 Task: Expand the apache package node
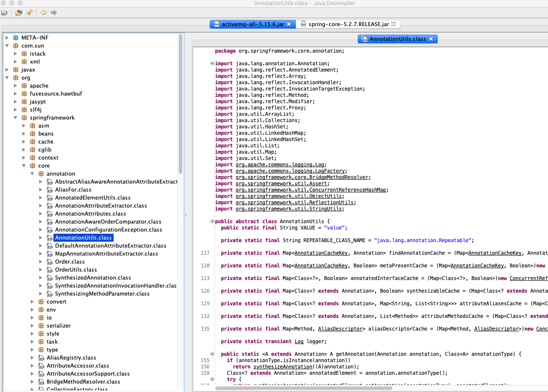click(14, 85)
